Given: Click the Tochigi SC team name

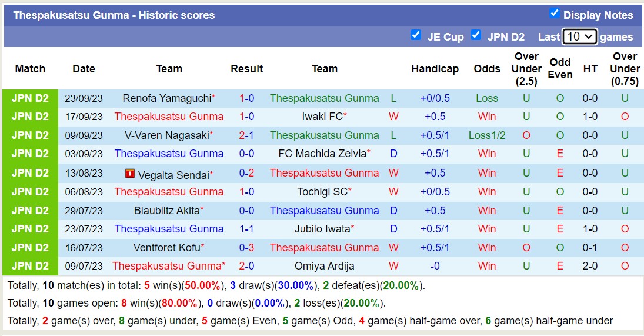Looking at the screenshot, I should pyautogui.click(x=323, y=192).
